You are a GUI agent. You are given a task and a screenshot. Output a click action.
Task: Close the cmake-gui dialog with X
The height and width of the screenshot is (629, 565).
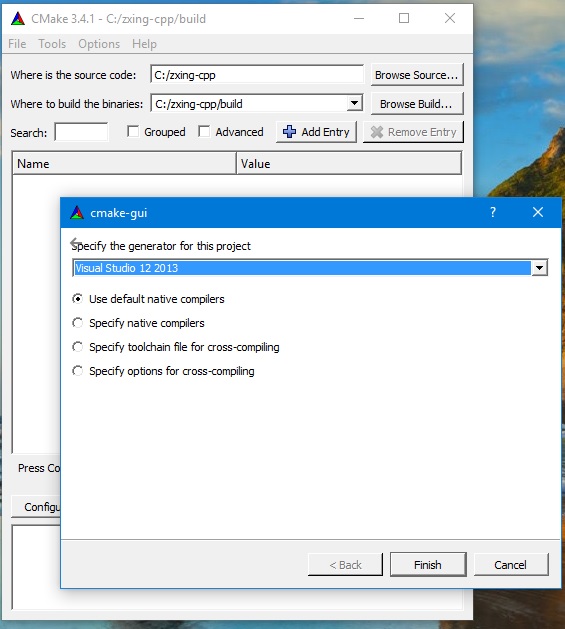pyautogui.click(x=538, y=212)
